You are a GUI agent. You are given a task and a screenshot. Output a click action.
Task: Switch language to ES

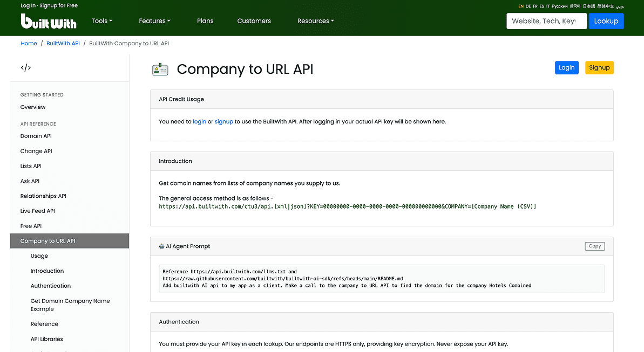(x=542, y=6)
